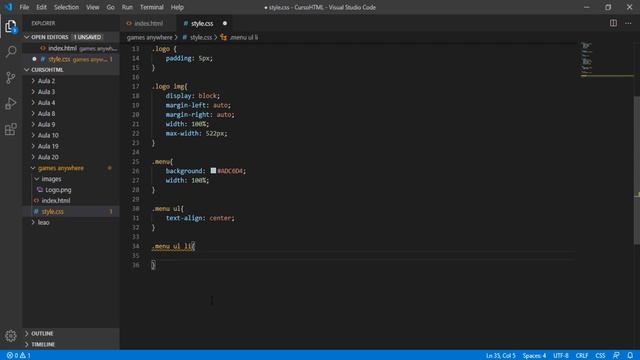The image size is (640, 360).
Task: Click the vertical editor scrollbar
Action: point(637,171)
